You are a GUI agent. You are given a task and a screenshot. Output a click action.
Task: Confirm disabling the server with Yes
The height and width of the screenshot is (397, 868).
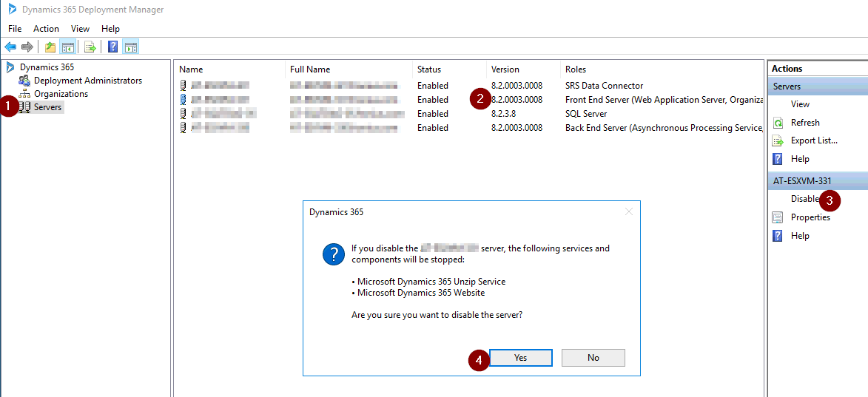coord(520,358)
